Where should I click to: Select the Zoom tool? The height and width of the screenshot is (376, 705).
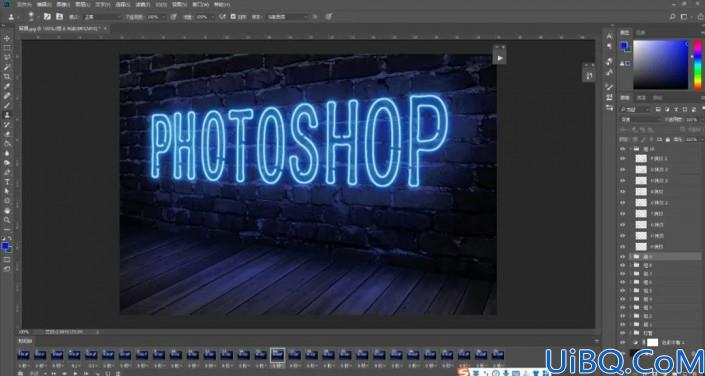point(7,220)
